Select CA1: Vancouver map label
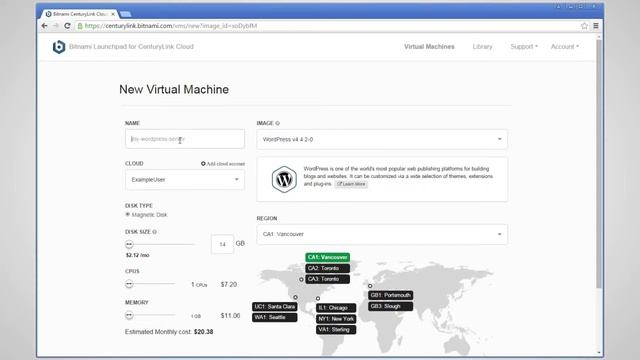The image size is (640, 360). click(x=327, y=258)
